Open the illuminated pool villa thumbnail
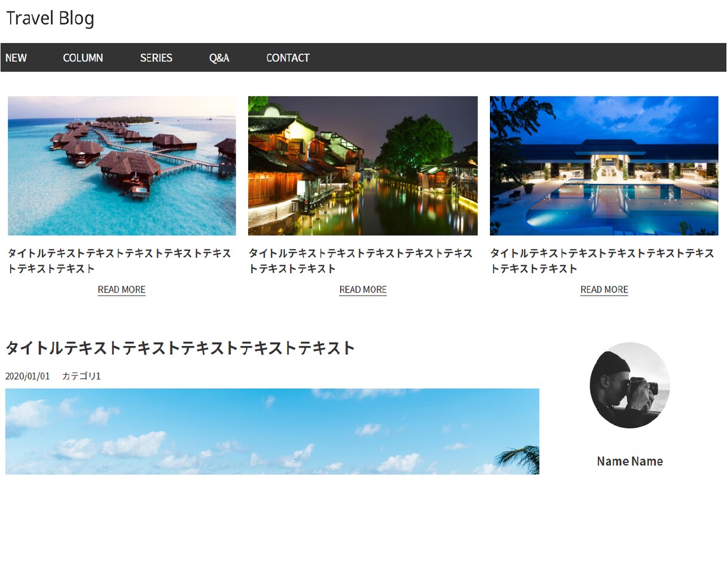 604,166
